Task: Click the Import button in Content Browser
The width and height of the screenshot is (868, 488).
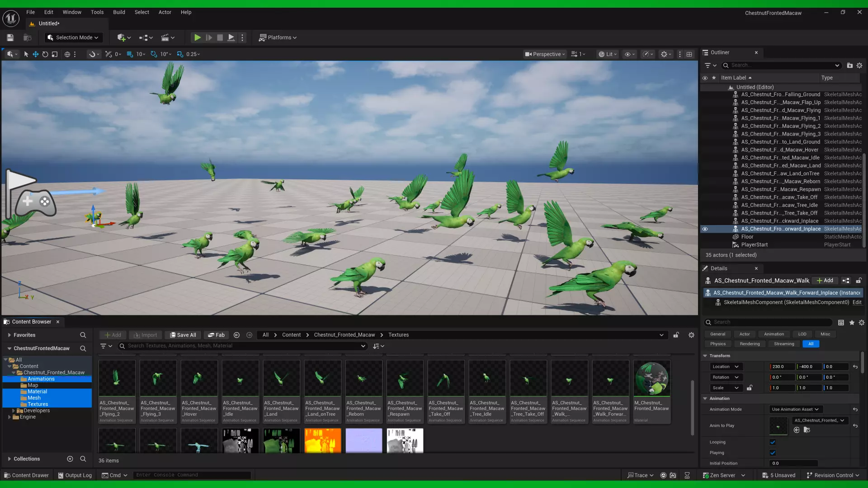Action: pos(145,335)
